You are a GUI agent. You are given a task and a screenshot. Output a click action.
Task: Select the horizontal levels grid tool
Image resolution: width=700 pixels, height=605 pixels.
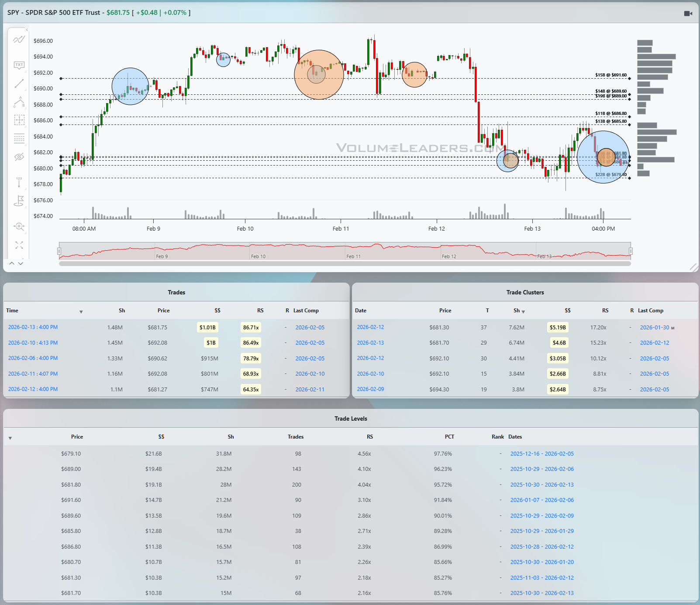point(19,138)
